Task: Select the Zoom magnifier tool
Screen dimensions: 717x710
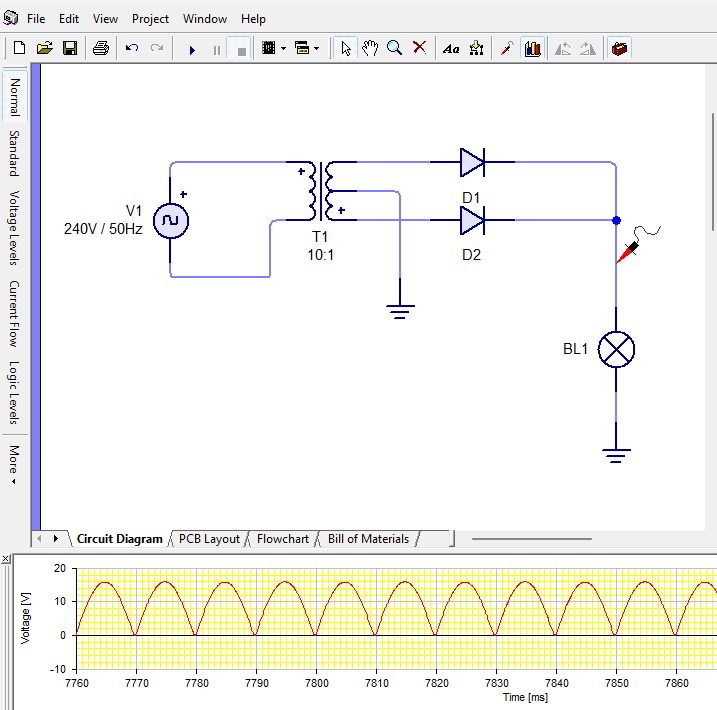Action: coord(395,48)
